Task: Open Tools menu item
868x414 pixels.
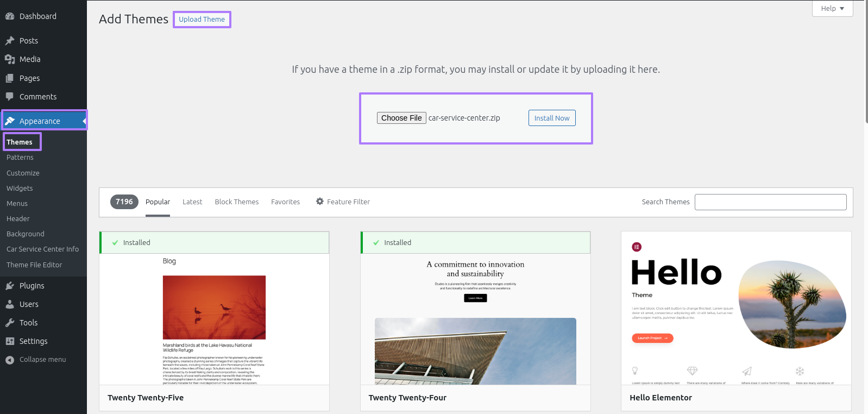Action: tap(43, 323)
